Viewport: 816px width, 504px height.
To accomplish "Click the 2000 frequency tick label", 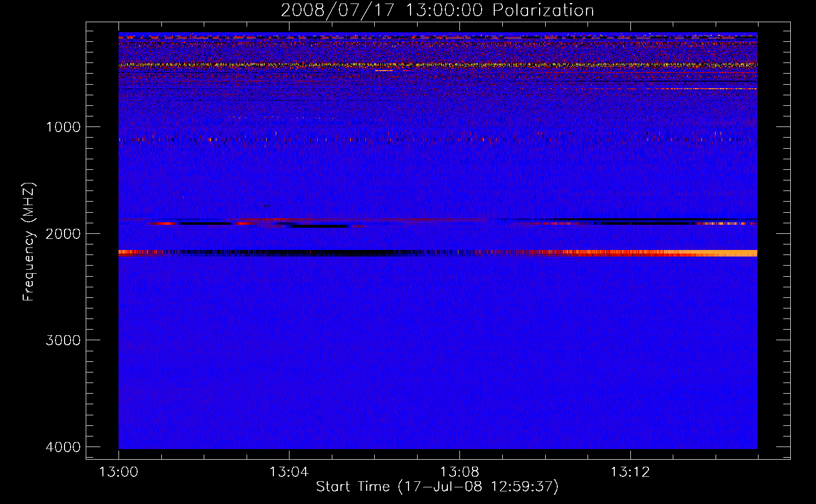I will click(63, 233).
